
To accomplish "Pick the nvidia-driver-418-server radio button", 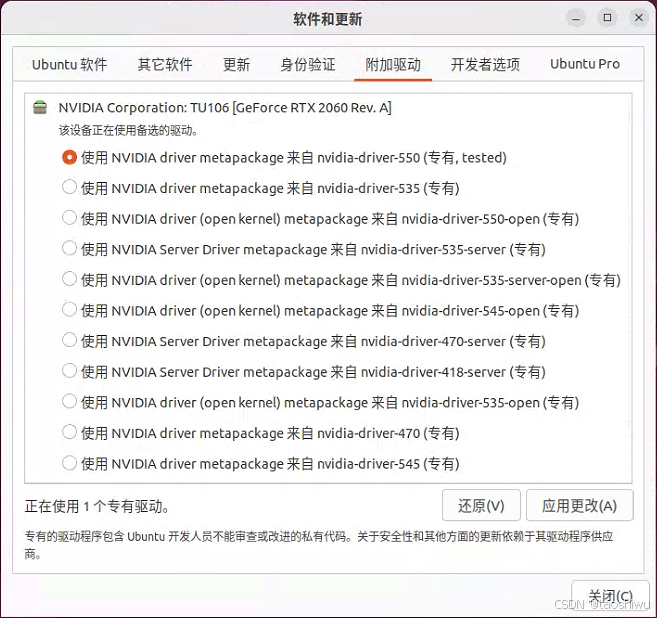I will point(69,371).
